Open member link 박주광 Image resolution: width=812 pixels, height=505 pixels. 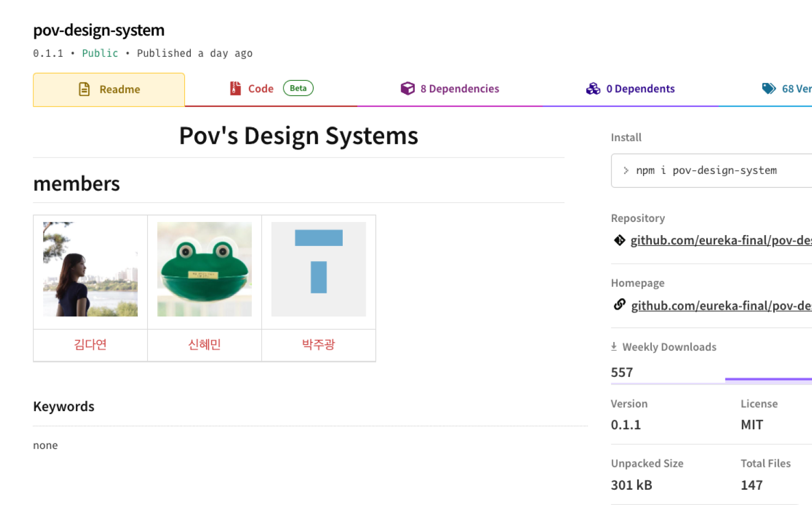point(319,345)
